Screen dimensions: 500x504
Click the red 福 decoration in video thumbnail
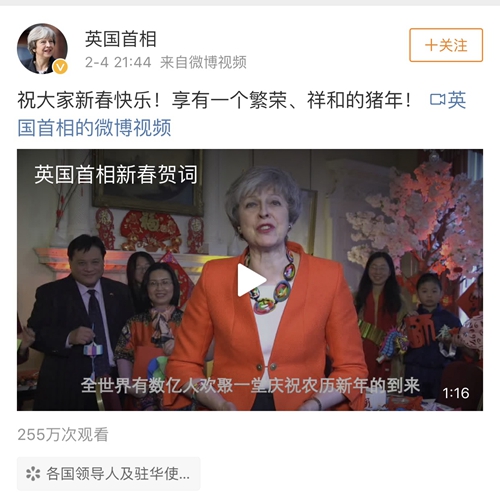pyautogui.click(x=150, y=229)
